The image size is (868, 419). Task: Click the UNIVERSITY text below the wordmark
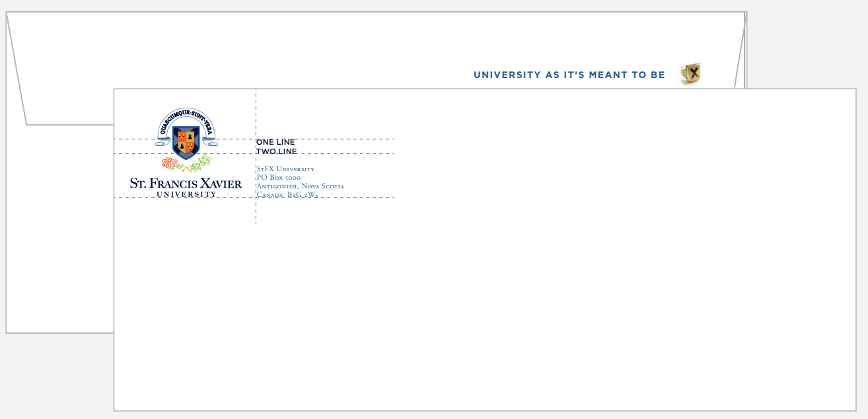pyautogui.click(x=186, y=194)
